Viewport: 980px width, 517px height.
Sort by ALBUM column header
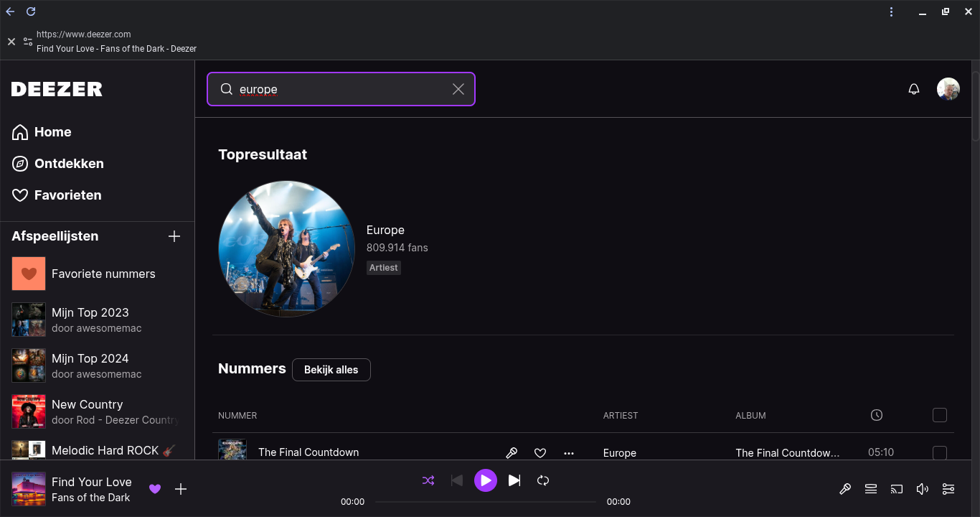(750, 415)
